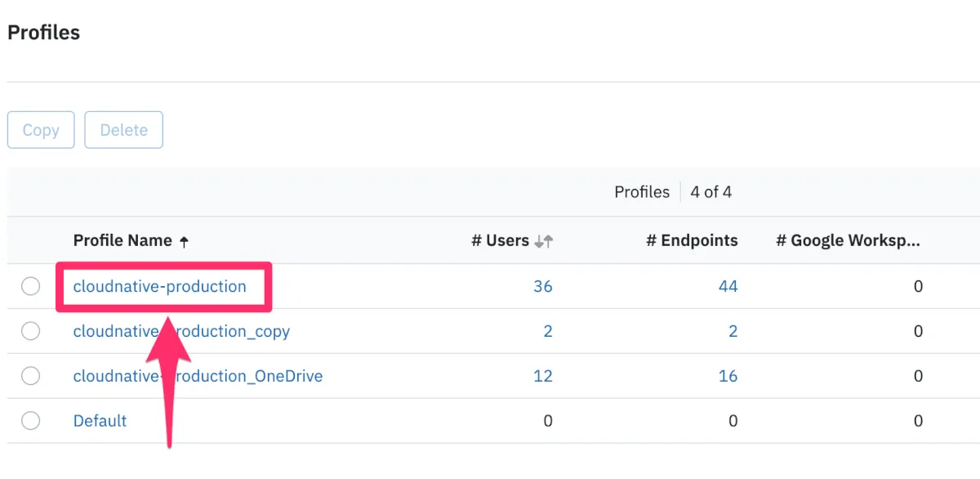The width and height of the screenshot is (980, 479).
Task: View the 16 endpoints of the OneDrive profile
Action: [728, 376]
